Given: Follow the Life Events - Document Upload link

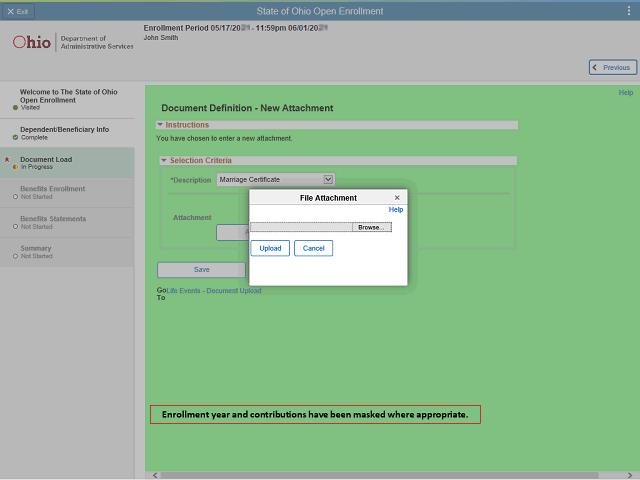Looking at the screenshot, I should click(214, 291).
